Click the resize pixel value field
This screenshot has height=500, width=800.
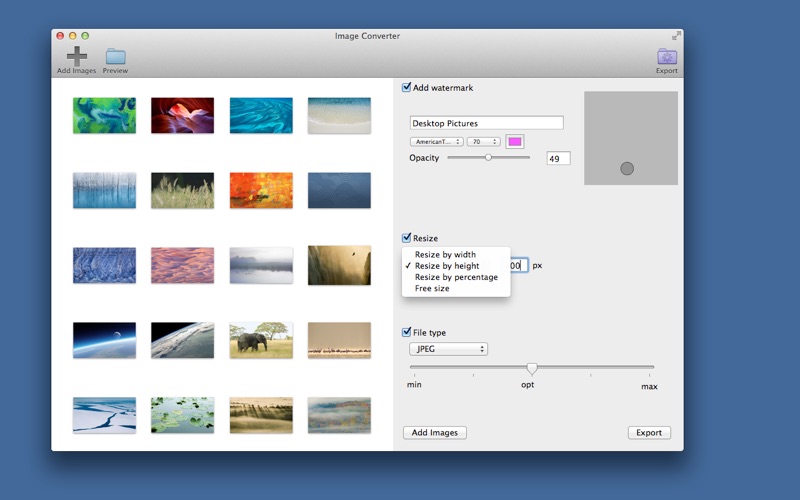(x=519, y=265)
